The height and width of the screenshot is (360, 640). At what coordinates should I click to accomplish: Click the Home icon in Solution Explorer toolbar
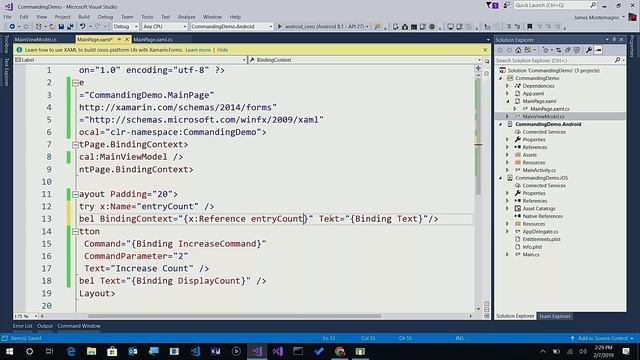click(518, 50)
